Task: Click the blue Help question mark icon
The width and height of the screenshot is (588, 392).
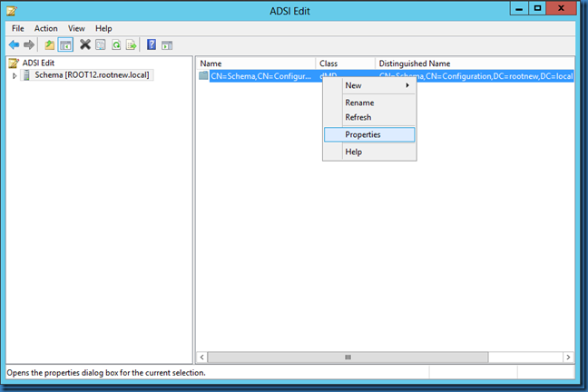Action: pos(152,44)
